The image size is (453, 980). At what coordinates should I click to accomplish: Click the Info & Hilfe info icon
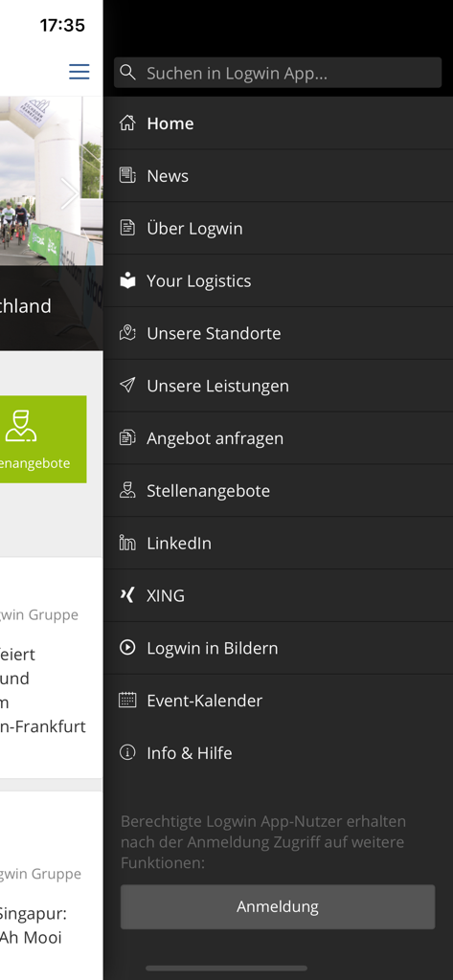click(x=127, y=752)
